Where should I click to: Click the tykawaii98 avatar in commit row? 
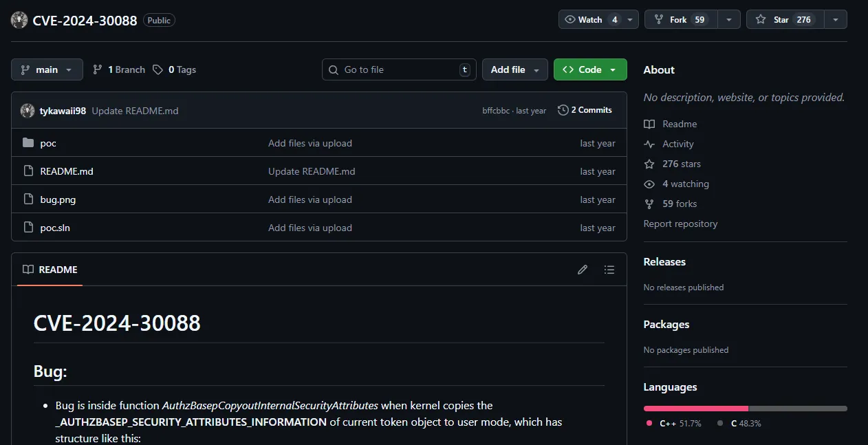coord(28,110)
